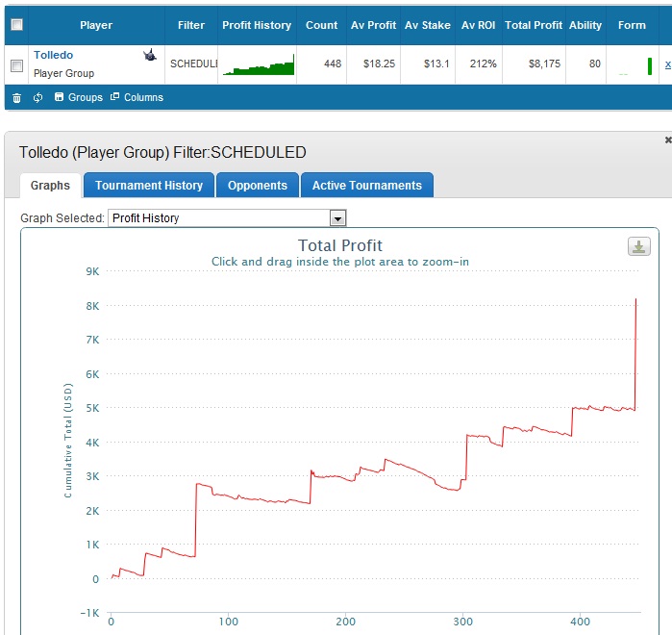Sort by Total Profit column header
The image size is (672, 635).
click(x=534, y=25)
